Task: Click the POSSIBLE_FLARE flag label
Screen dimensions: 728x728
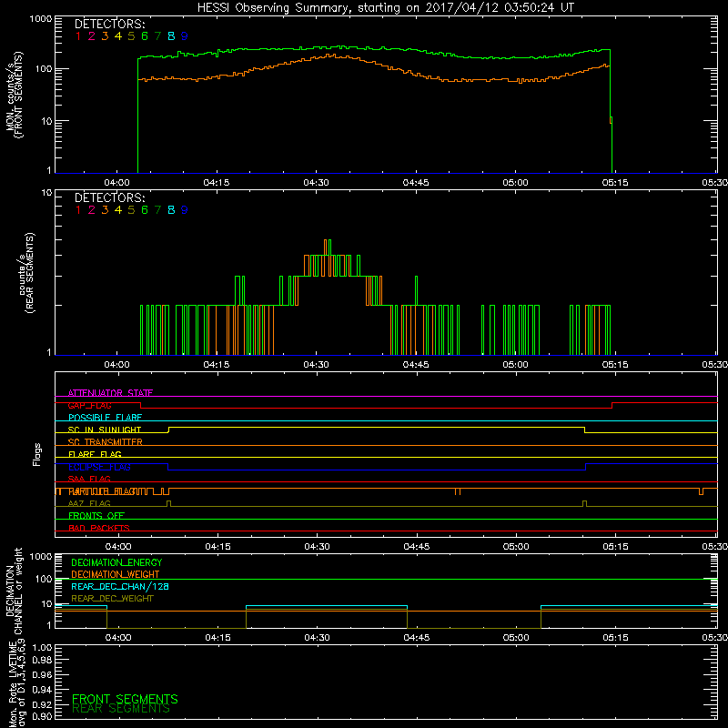Action: click(105, 418)
